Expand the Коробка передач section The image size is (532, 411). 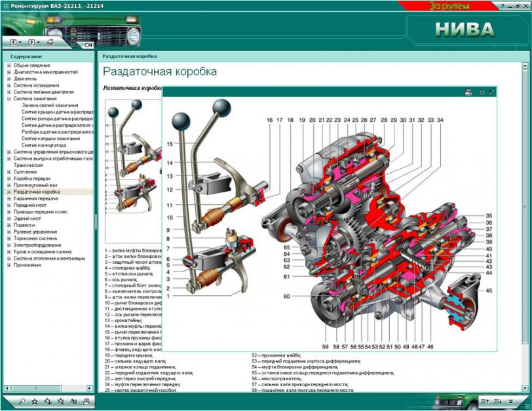tap(9, 179)
